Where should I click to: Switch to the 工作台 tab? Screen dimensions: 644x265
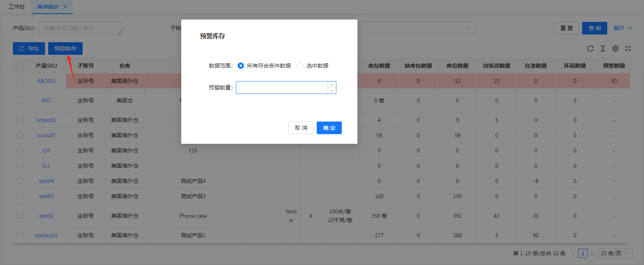pos(16,7)
